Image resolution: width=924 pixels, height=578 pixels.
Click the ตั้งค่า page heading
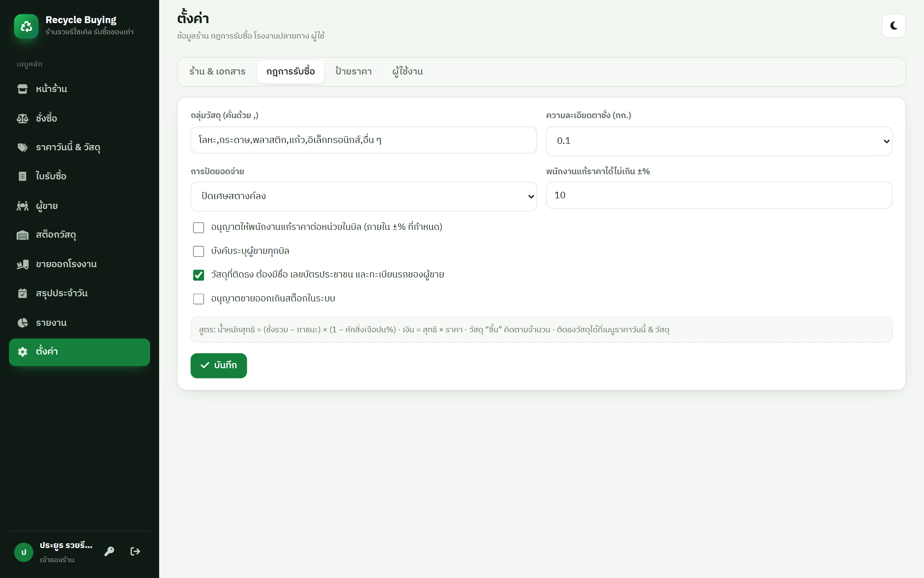[193, 18]
